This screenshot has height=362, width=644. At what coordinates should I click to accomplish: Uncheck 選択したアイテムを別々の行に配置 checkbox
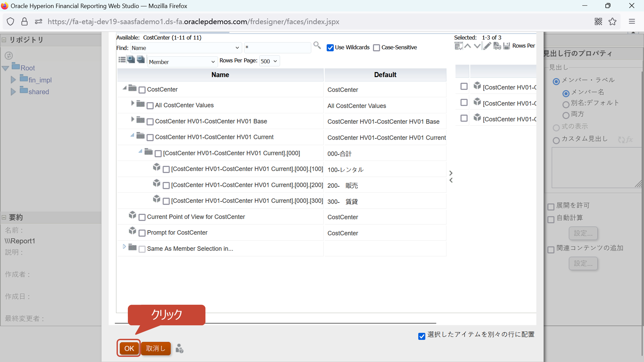click(421, 336)
